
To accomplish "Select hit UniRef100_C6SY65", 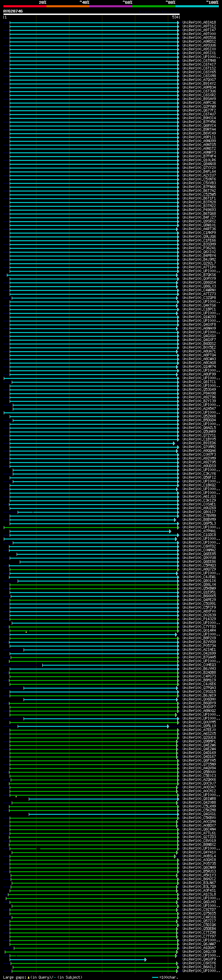I will [x=199, y=72].
